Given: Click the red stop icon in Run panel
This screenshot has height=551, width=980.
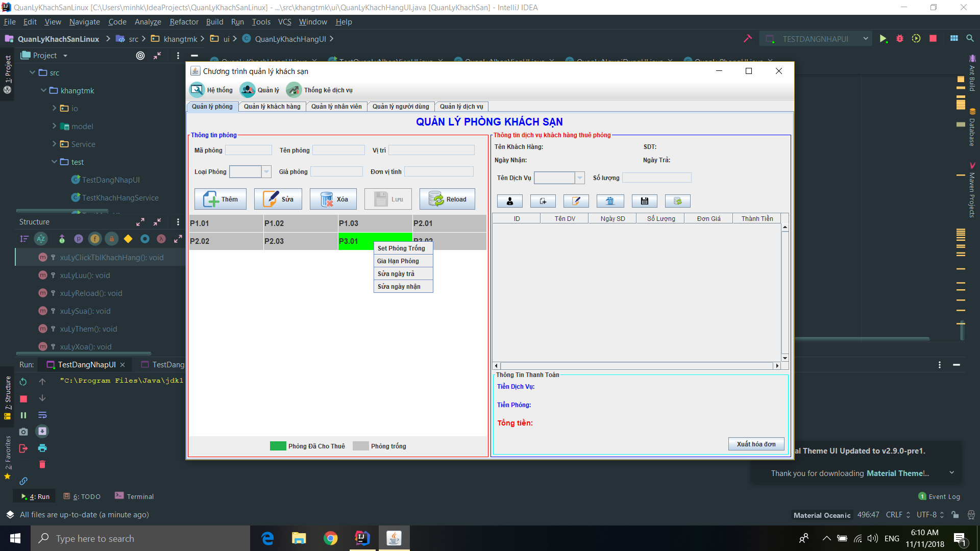Looking at the screenshot, I should (23, 398).
